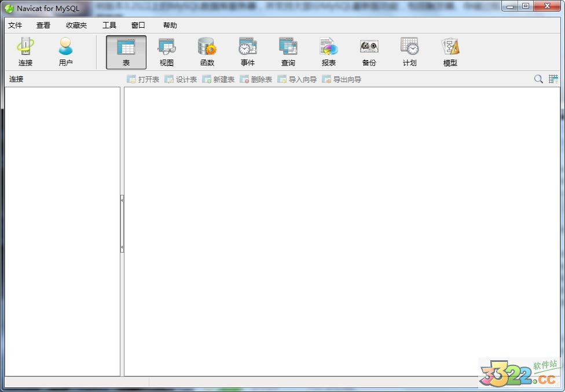Select the 用户 (User) management icon
565x392 pixels.
click(x=65, y=51)
